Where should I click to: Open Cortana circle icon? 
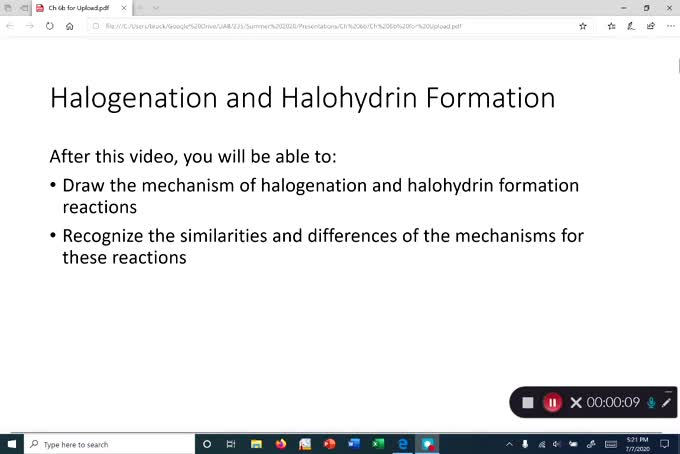click(207, 444)
